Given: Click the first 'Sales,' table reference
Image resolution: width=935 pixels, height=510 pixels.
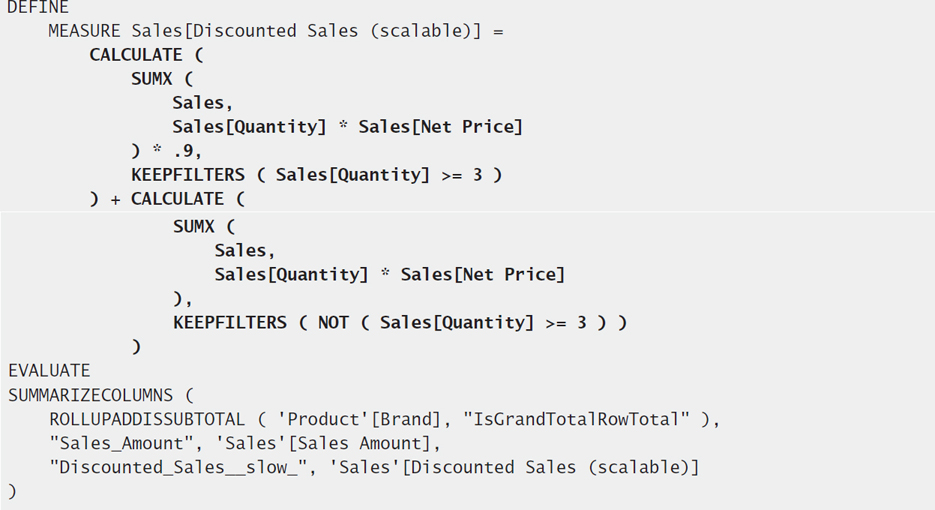Looking at the screenshot, I should coord(202,103).
